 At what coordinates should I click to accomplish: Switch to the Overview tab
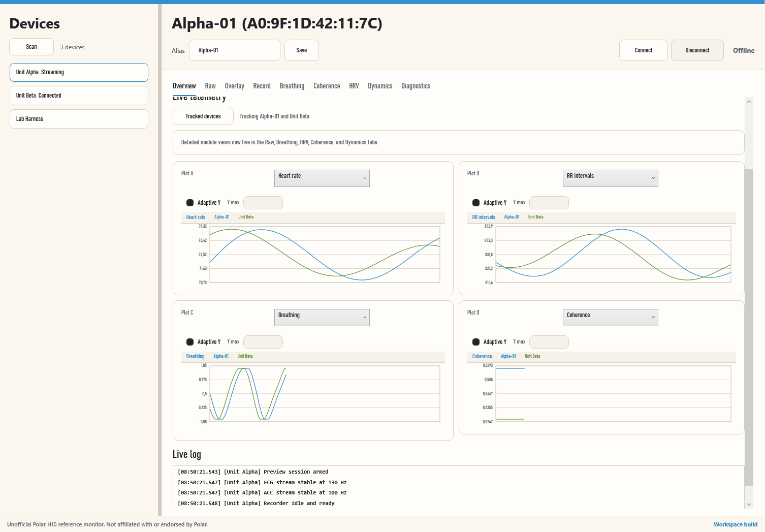tap(184, 86)
